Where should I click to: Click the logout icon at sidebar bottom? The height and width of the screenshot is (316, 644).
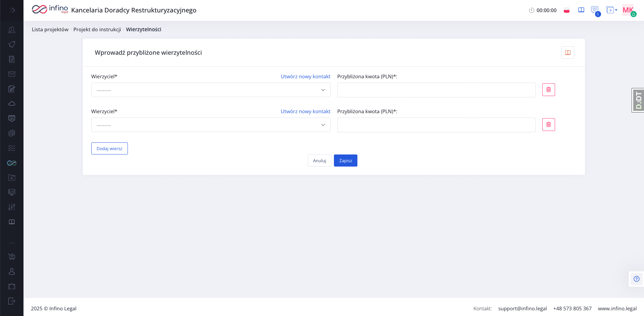pos(12,301)
